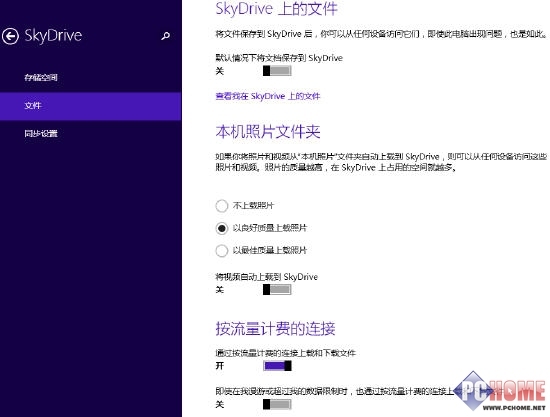The image size is (550, 417).
Task: Open the 查看我在 SkyDrive 上的文件 link
Action: tap(268, 96)
